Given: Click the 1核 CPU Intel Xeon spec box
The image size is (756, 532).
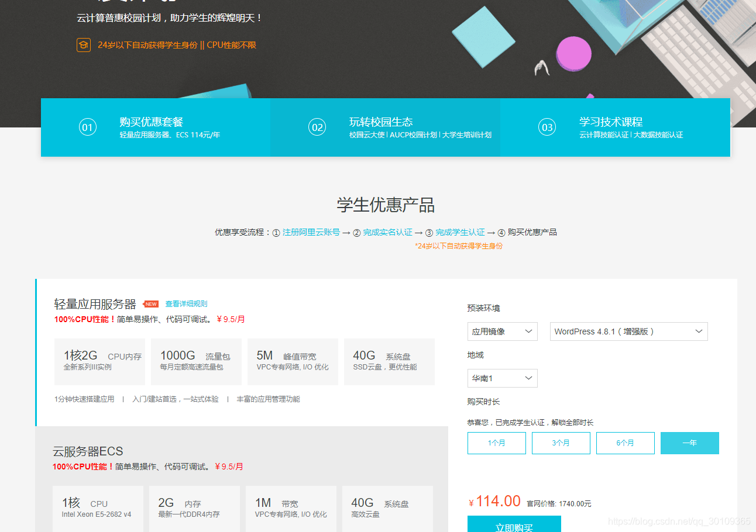Looking at the screenshot, I should click(98, 509).
